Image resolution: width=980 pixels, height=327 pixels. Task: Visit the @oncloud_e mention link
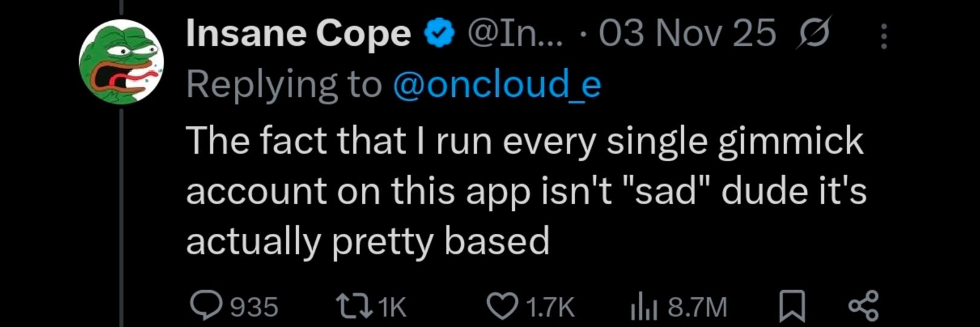[x=497, y=84]
